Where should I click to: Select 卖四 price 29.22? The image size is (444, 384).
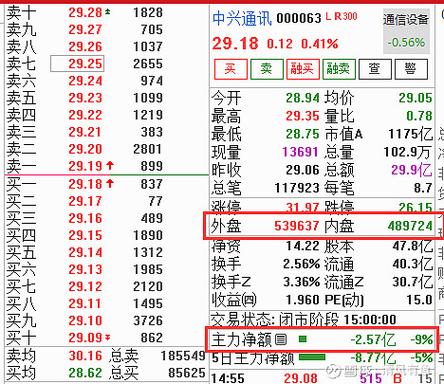(x=85, y=115)
